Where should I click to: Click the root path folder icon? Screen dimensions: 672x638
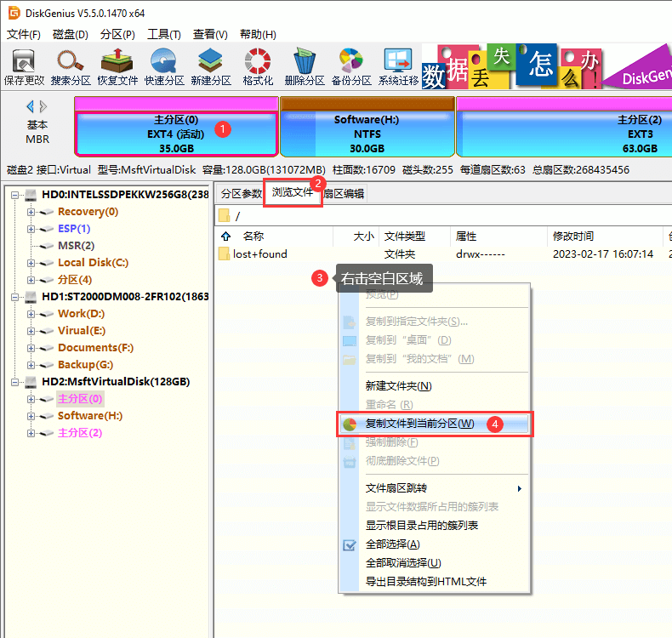(x=224, y=215)
